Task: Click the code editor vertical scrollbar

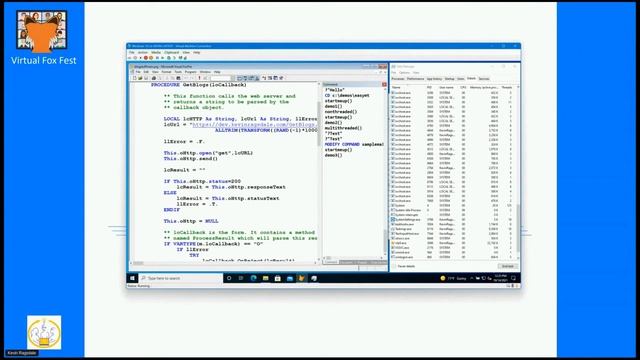Action: click(x=319, y=171)
